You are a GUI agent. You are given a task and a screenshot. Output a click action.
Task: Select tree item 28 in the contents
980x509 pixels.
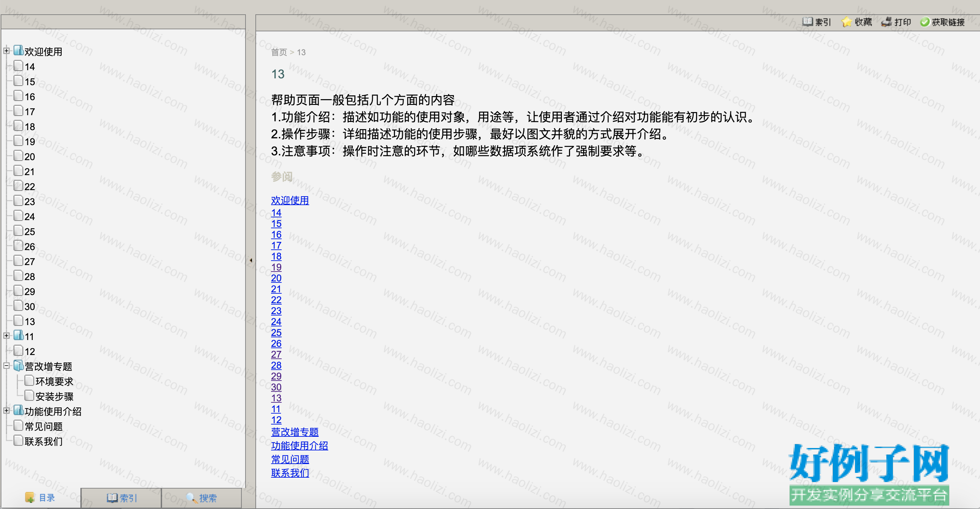pos(30,276)
